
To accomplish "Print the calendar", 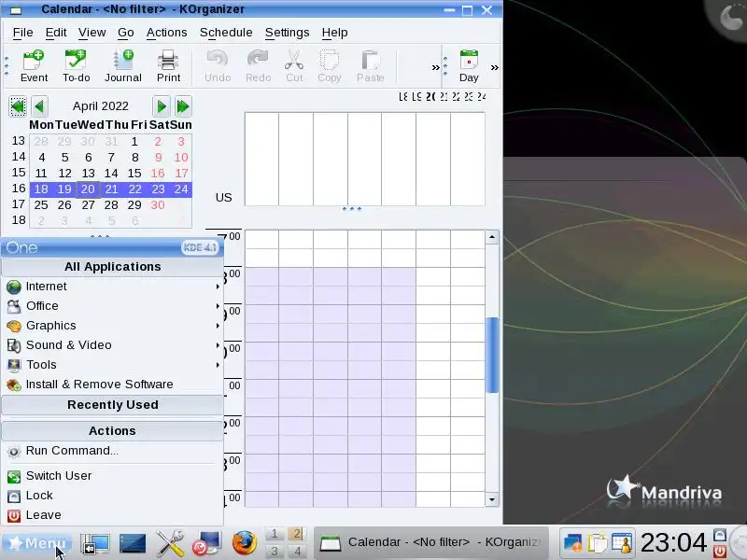I will [168, 66].
